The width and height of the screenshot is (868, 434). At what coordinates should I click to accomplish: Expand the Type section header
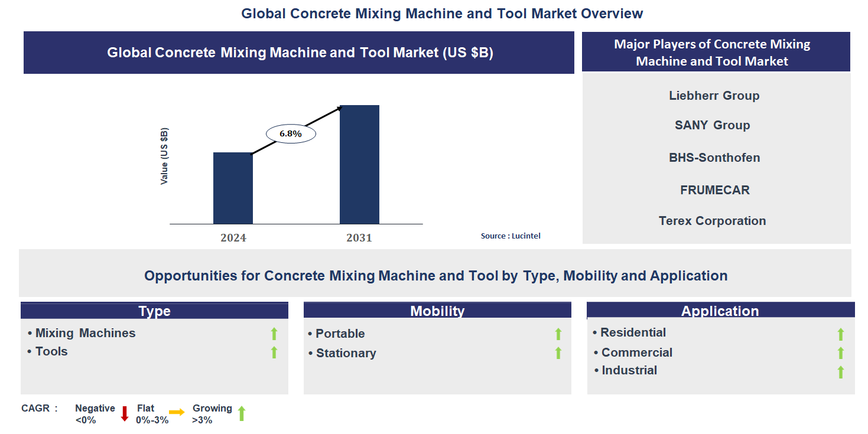pos(154,311)
